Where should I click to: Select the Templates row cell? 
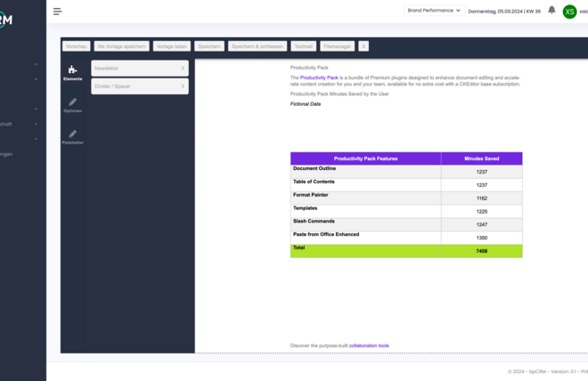pos(365,211)
